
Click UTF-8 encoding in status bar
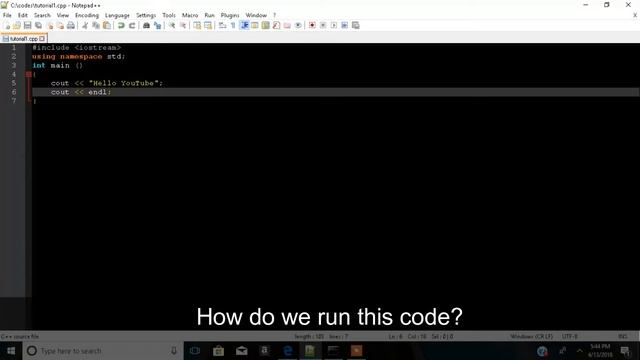coord(570,336)
